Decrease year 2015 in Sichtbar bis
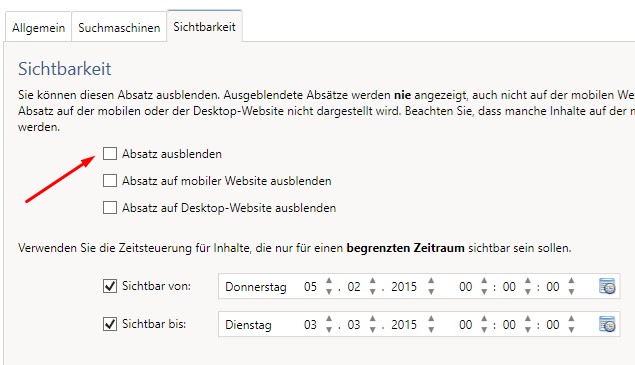 coord(431,329)
